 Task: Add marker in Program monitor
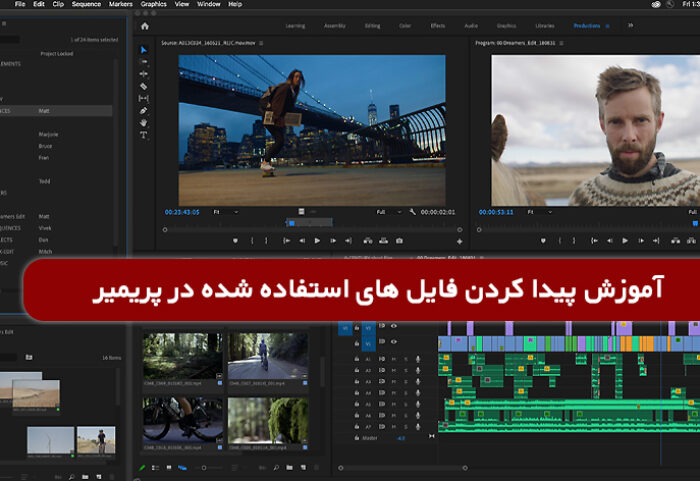543,241
